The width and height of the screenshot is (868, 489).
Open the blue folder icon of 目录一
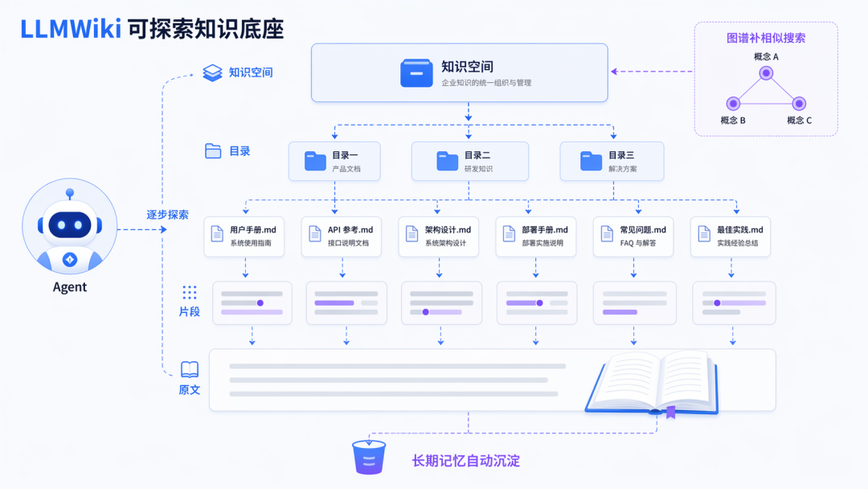pyautogui.click(x=316, y=161)
